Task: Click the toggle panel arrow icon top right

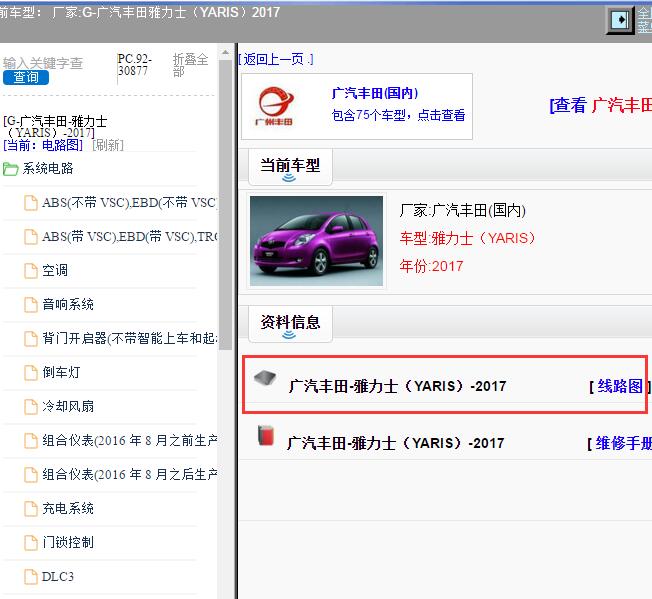Action: click(x=620, y=20)
